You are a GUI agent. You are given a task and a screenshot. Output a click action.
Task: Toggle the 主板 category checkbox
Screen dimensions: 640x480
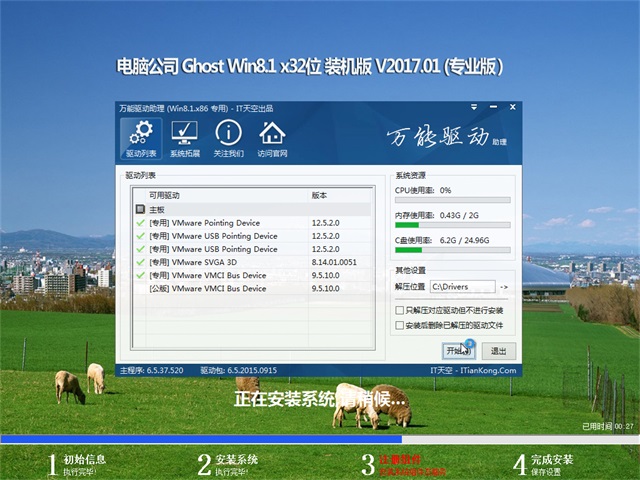click(x=140, y=209)
